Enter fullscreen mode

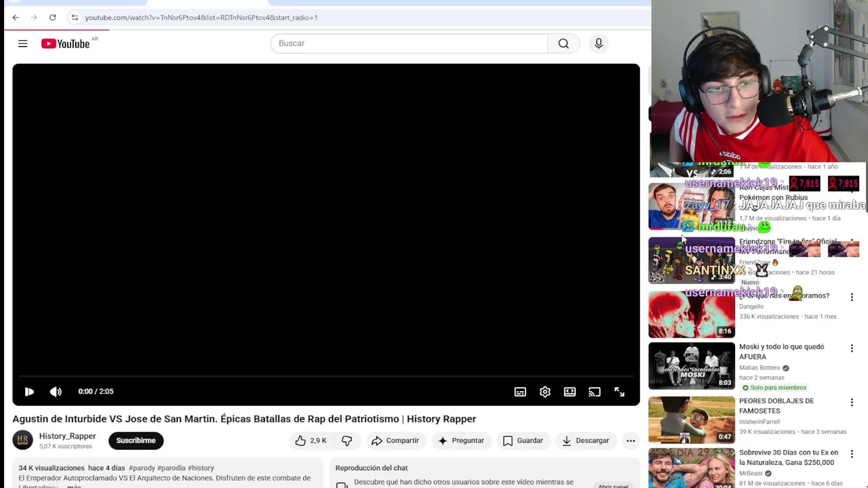click(x=619, y=392)
